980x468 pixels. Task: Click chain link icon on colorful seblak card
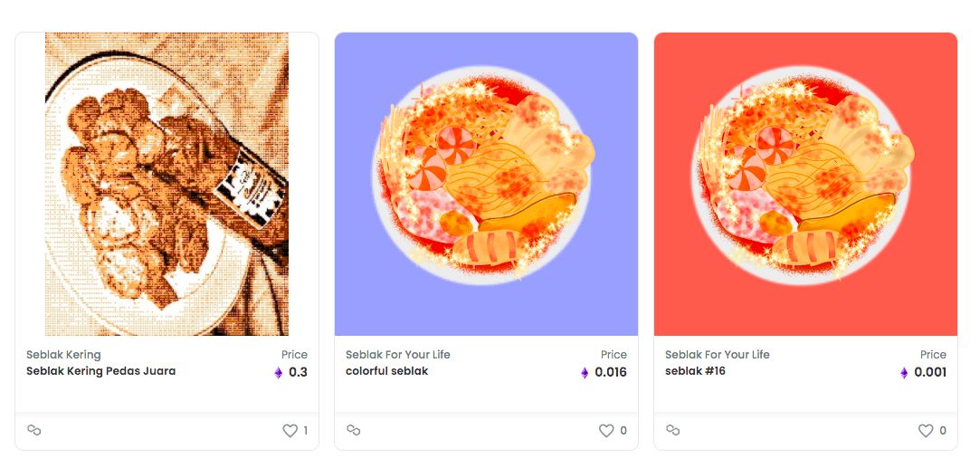click(354, 430)
